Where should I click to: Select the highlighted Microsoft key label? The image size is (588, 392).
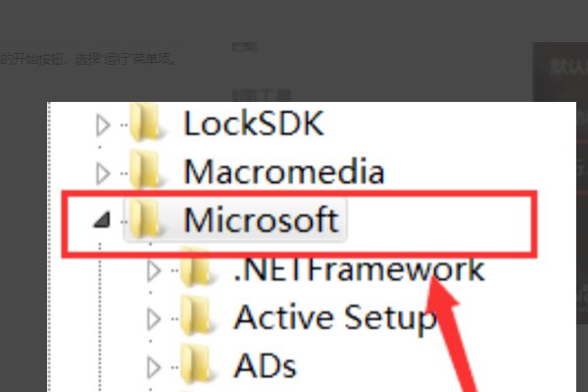262,220
